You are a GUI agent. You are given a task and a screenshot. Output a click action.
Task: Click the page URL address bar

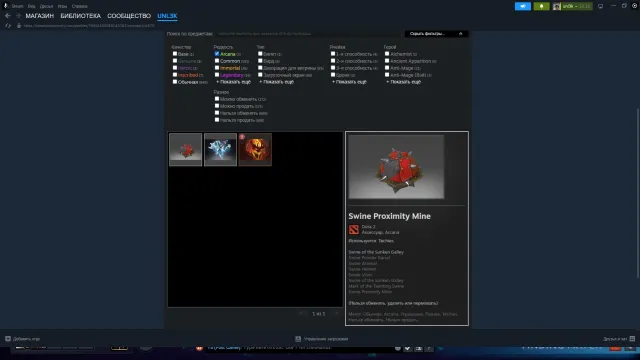coord(89,26)
